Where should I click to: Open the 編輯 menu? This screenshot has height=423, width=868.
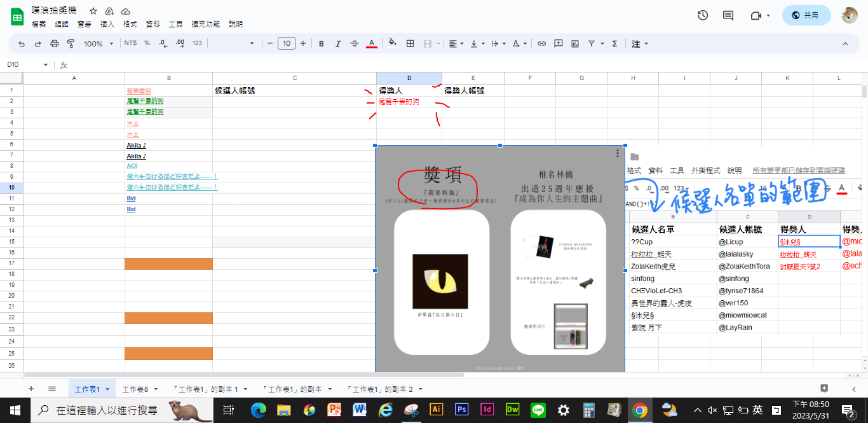click(x=62, y=24)
